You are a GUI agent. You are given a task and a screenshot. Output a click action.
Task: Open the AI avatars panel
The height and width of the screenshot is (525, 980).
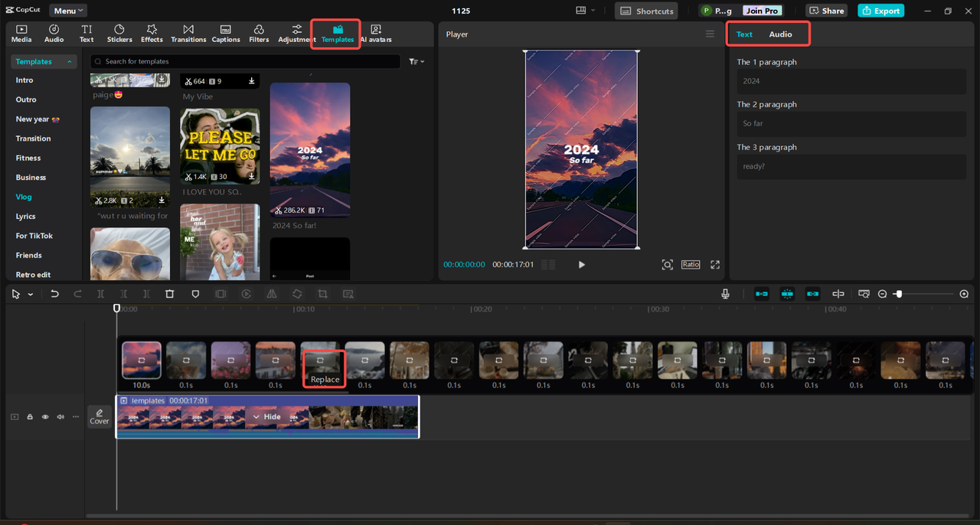pyautogui.click(x=376, y=34)
